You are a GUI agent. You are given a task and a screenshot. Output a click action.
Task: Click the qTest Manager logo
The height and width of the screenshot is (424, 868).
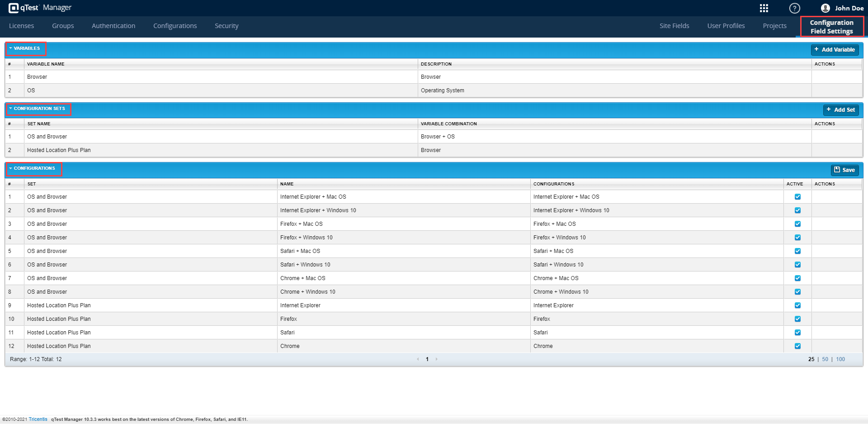[x=40, y=8]
